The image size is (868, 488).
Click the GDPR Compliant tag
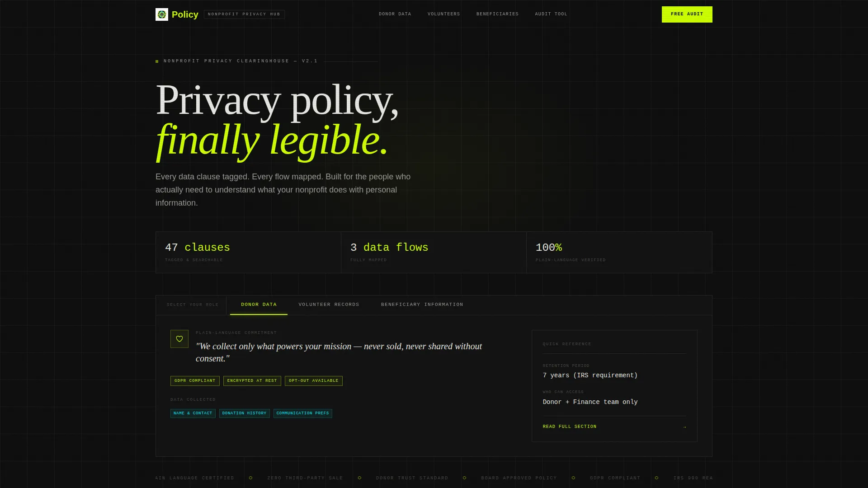click(x=195, y=381)
